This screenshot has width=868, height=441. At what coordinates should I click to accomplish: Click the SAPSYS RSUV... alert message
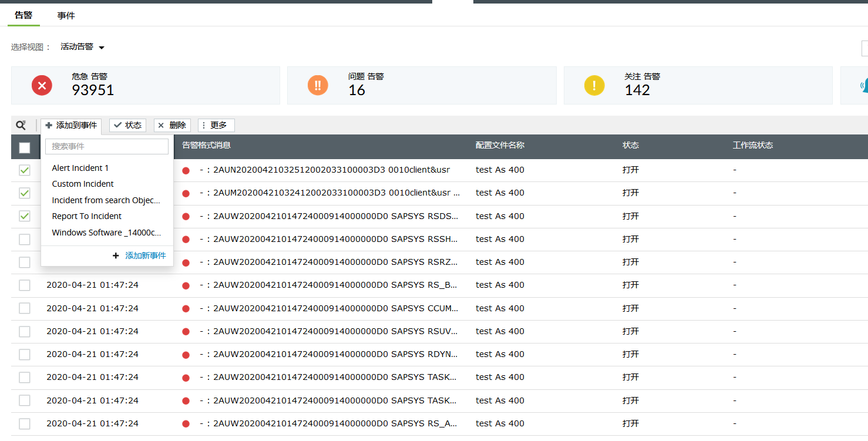[329, 331]
